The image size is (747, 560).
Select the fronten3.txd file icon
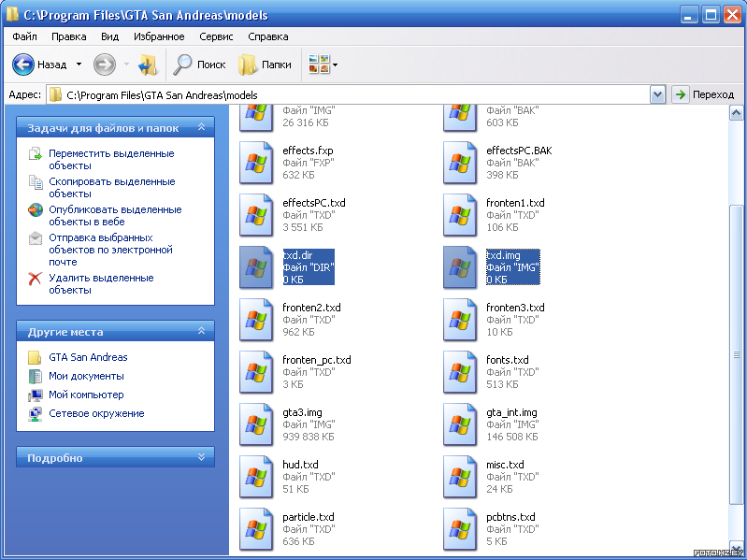point(460,320)
